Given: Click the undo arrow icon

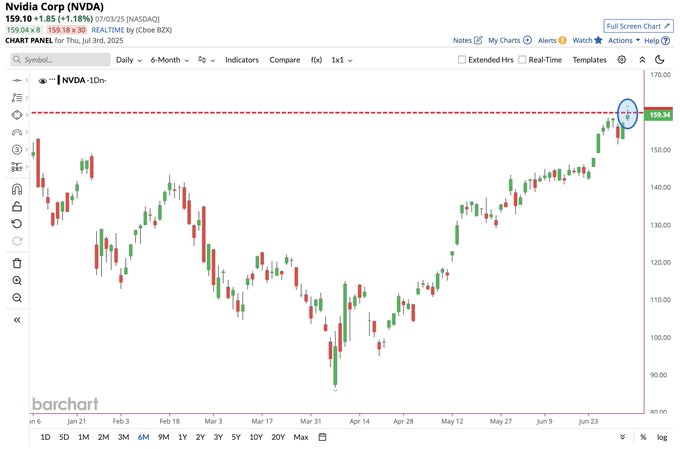Looking at the screenshot, I should tap(17, 224).
